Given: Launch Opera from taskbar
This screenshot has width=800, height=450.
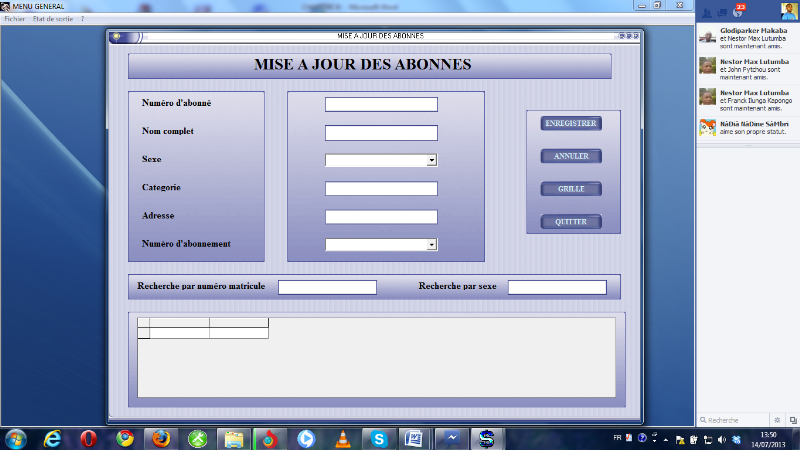Looking at the screenshot, I should (x=88, y=439).
